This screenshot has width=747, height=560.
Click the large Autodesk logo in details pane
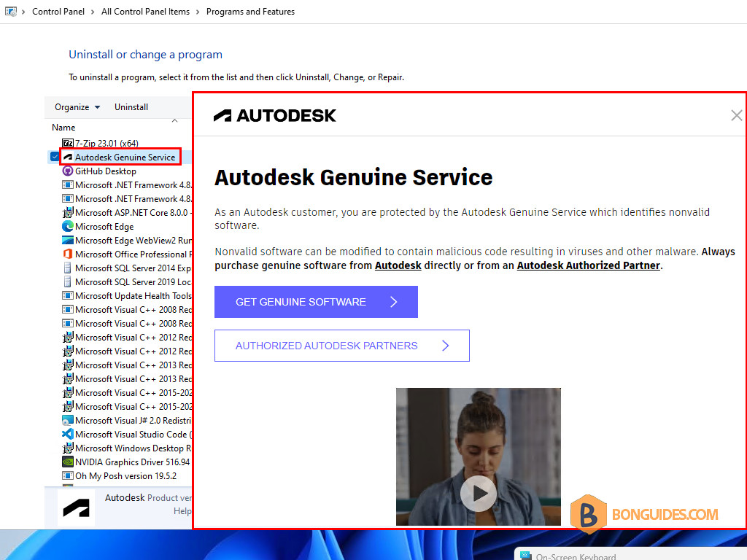76,507
